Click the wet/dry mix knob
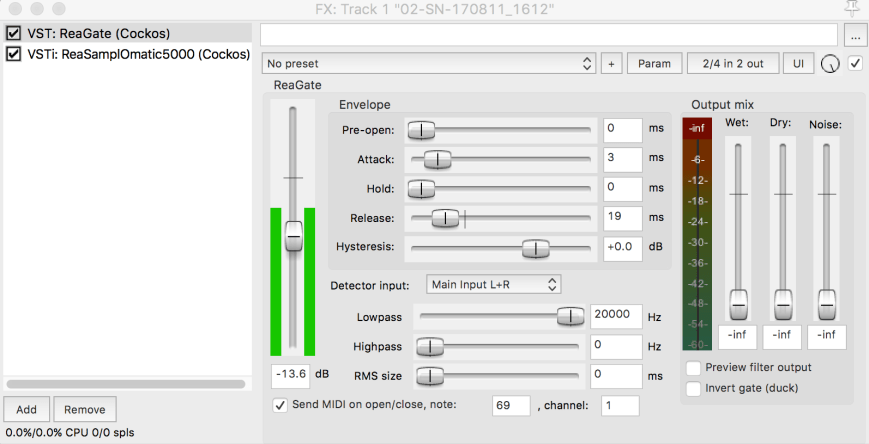This screenshot has width=869, height=444. pyautogui.click(x=829, y=64)
